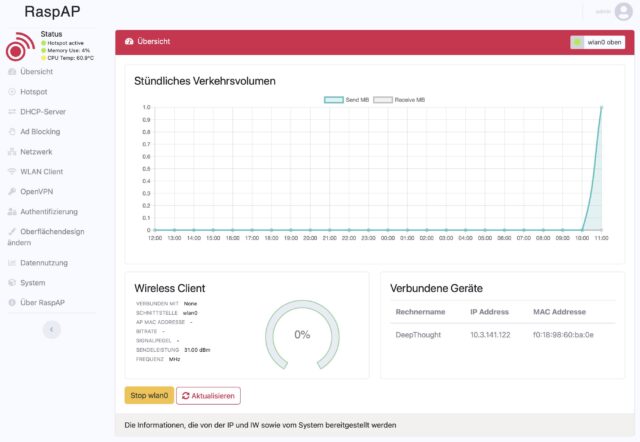Click the 11:00 data point on chart
The height and width of the screenshot is (442, 640).
tap(602, 108)
